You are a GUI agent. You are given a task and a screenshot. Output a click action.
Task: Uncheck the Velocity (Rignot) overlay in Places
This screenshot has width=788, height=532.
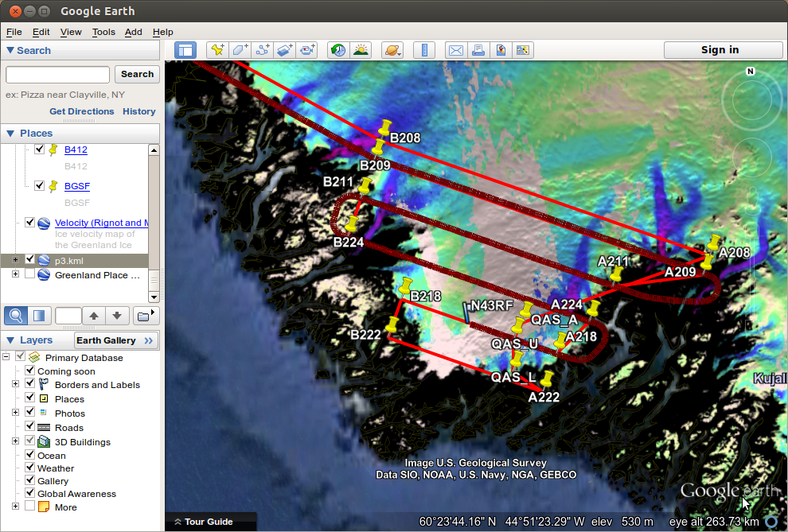point(29,222)
